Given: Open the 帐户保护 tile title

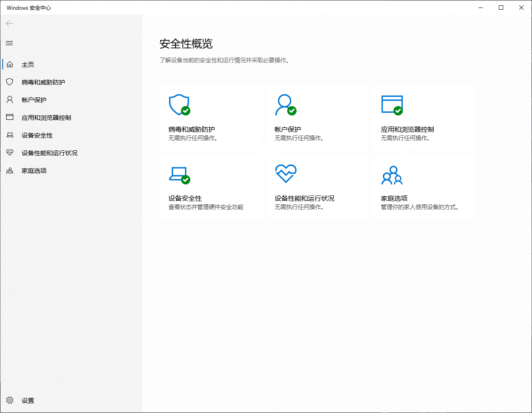Looking at the screenshot, I should pos(288,130).
